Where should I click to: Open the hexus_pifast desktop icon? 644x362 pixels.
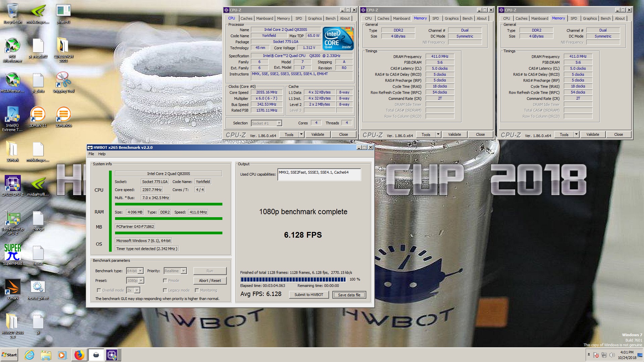coord(38,290)
